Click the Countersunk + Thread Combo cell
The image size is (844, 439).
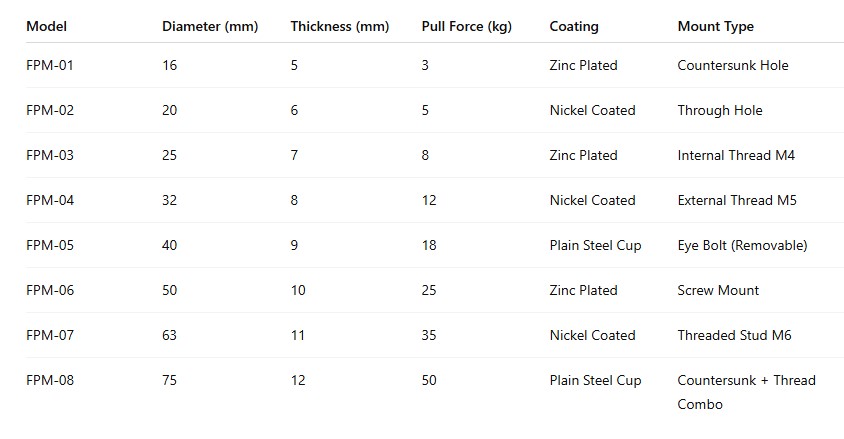pyautogui.click(x=747, y=392)
